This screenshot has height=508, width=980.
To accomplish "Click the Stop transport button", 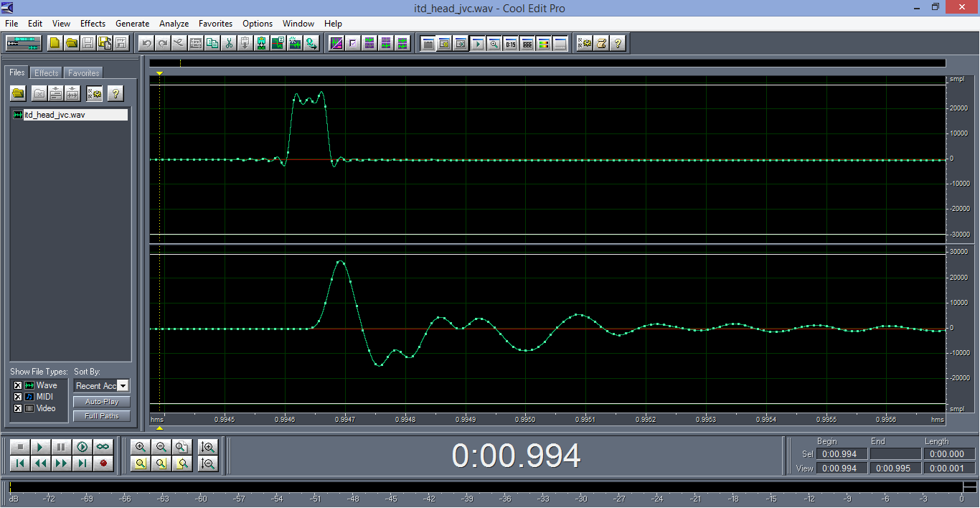I will [20, 447].
